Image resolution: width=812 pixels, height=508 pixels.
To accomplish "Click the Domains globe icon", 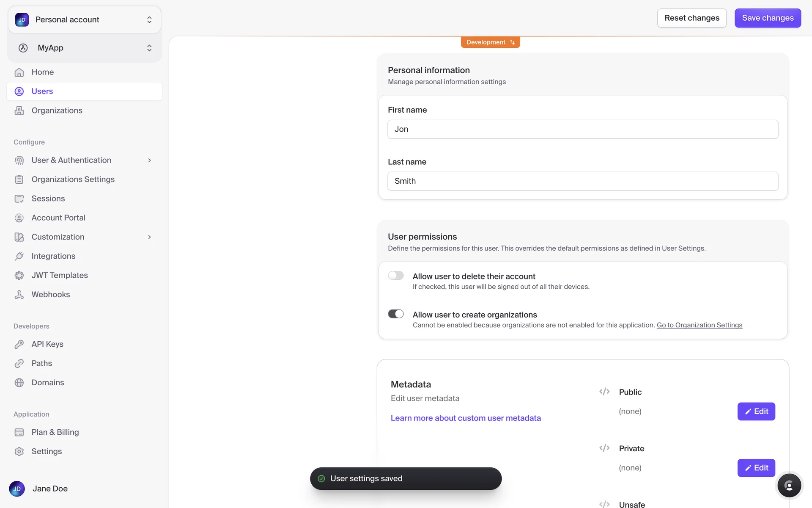I will [19, 383].
